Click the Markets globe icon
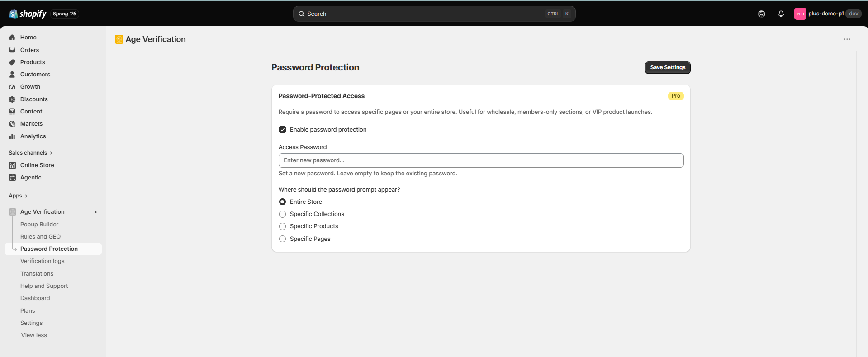Screen dimensions: 868x357 click(x=12, y=124)
